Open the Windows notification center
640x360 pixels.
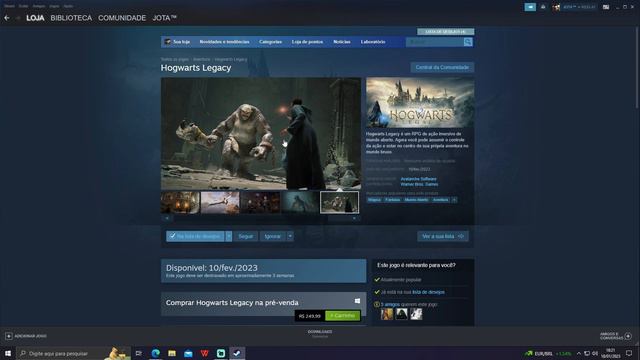pos(629,353)
